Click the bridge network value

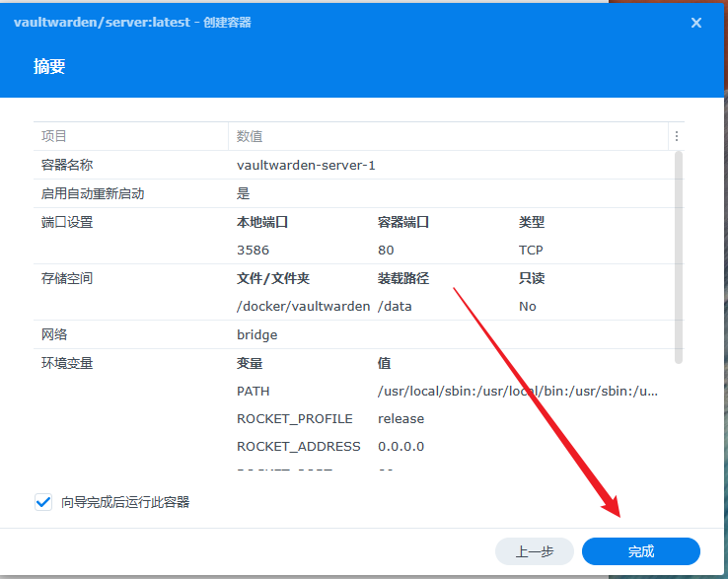pos(256,334)
